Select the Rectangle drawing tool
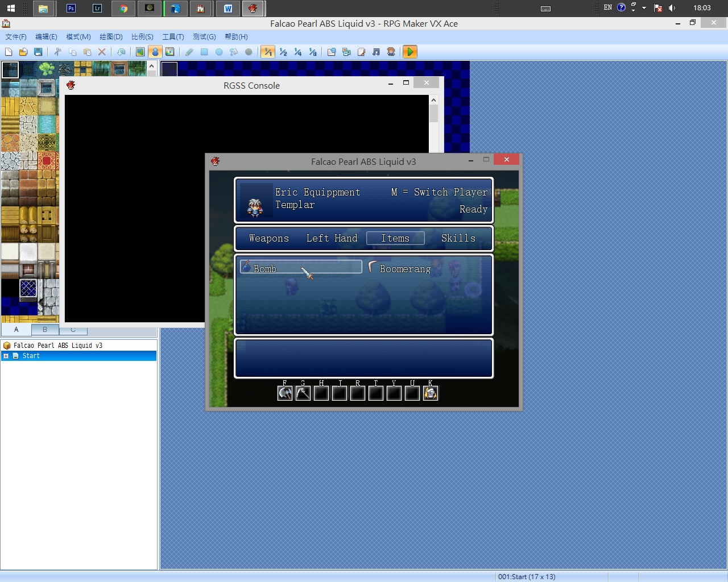 pos(204,52)
